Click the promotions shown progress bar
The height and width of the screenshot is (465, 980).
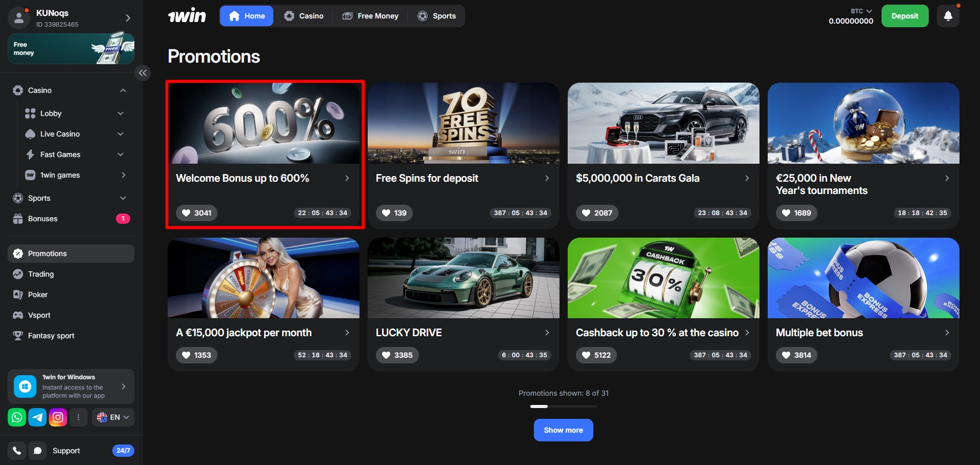[563, 406]
